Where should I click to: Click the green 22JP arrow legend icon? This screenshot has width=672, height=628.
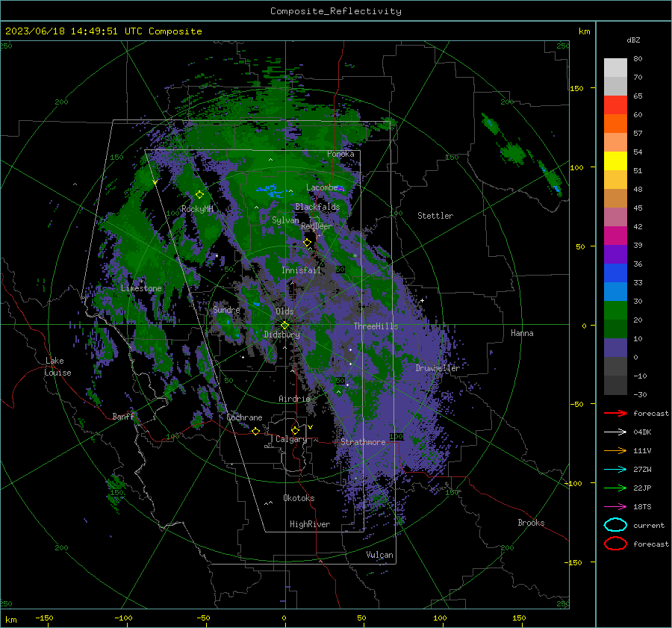[x=615, y=488]
